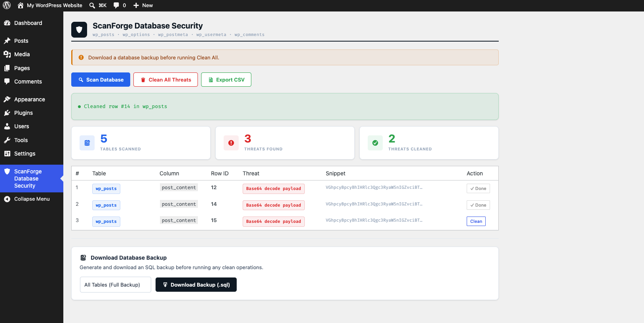Click the Clean All Threats button
Screen dimensions: 644x323
[165, 80]
